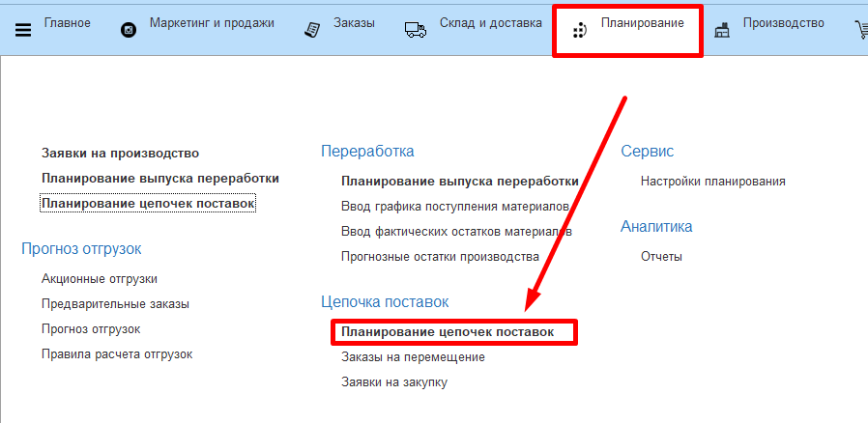Viewport: 868px width, 423px height.
Task: Open Отчеты under Аналитика
Action: coord(661,257)
